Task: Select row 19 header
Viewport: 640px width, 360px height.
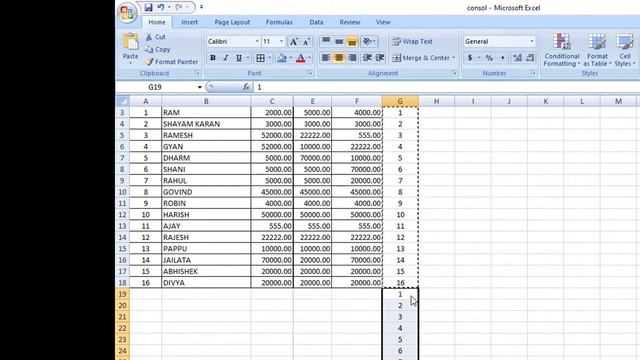Action: [x=122, y=294]
